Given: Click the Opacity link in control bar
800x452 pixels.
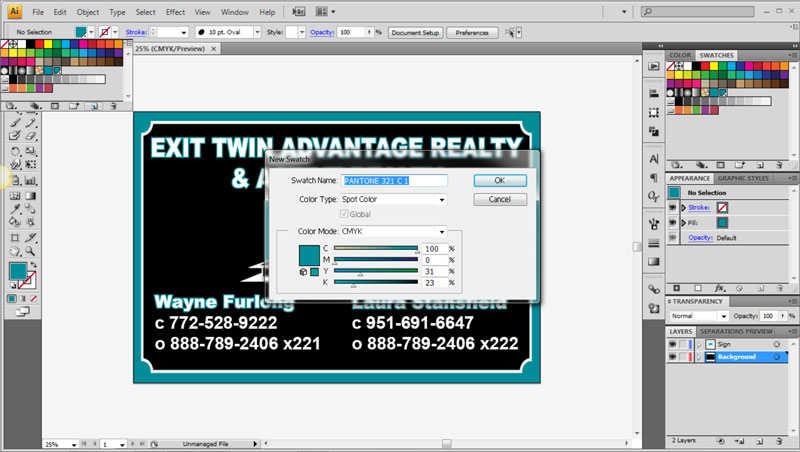Looking at the screenshot, I should click(x=322, y=32).
